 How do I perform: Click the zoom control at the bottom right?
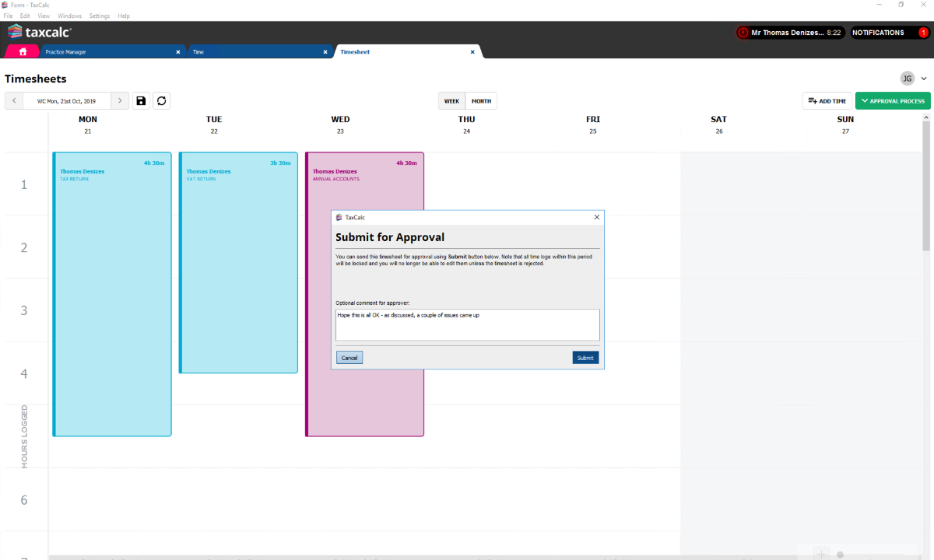pyautogui.click(x=821, y=553)
